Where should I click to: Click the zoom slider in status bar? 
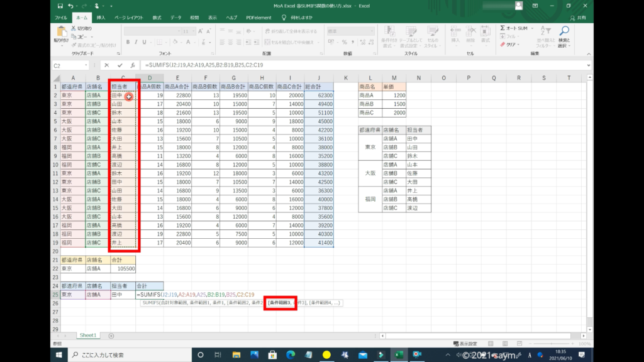tap(552, 344)
